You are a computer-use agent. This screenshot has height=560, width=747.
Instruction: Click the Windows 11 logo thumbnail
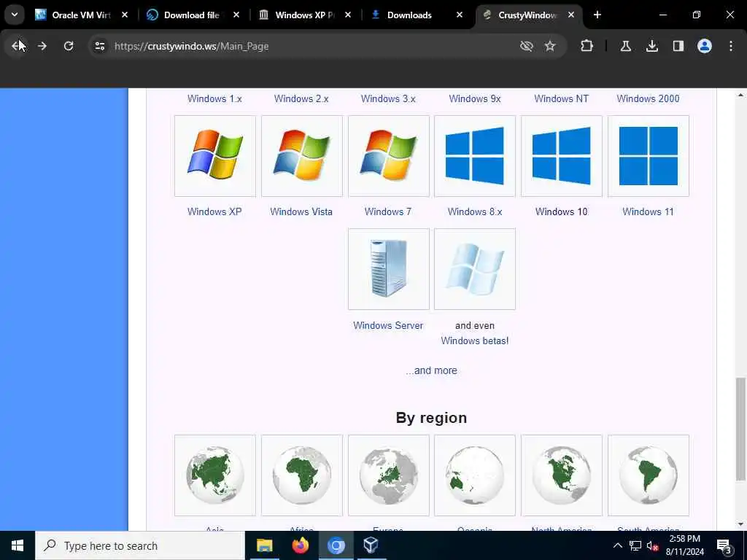click(648, 156)
